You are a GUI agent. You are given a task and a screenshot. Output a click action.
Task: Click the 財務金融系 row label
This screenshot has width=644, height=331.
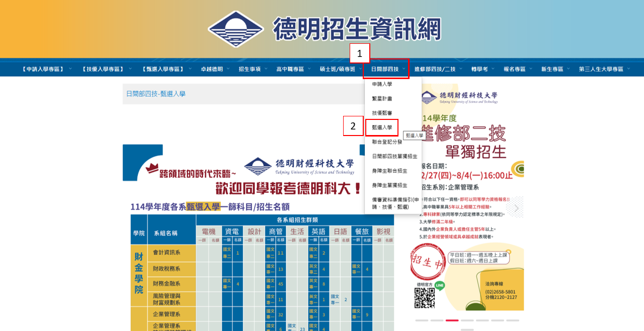(167, 284)
